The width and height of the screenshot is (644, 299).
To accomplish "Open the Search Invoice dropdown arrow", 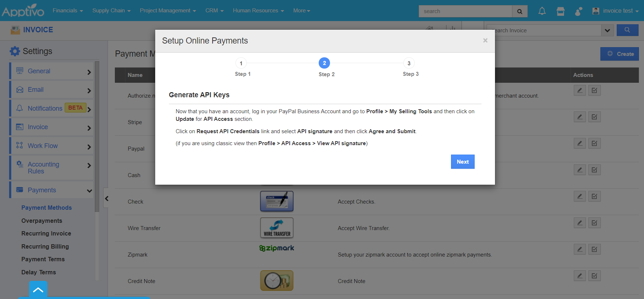I will point(607,30).
